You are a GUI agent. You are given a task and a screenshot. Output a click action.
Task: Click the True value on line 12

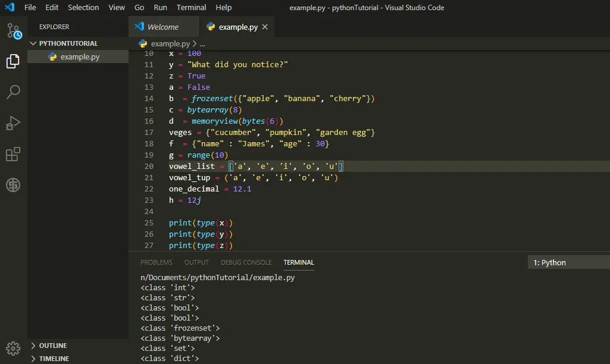coord(196,76)
